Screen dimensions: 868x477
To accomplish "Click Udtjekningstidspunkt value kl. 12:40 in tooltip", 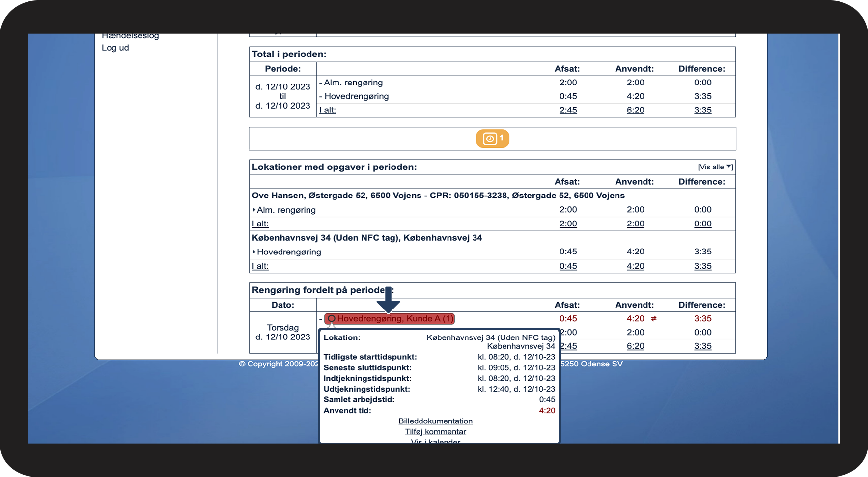I will [516, 389].
